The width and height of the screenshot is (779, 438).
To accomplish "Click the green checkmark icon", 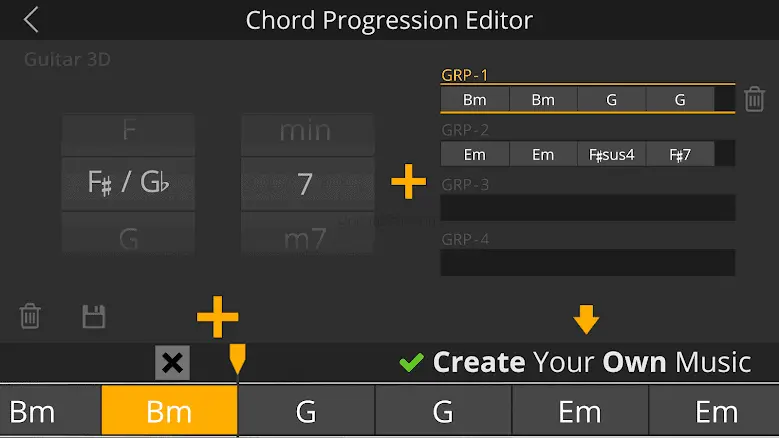I will point(411,362).
